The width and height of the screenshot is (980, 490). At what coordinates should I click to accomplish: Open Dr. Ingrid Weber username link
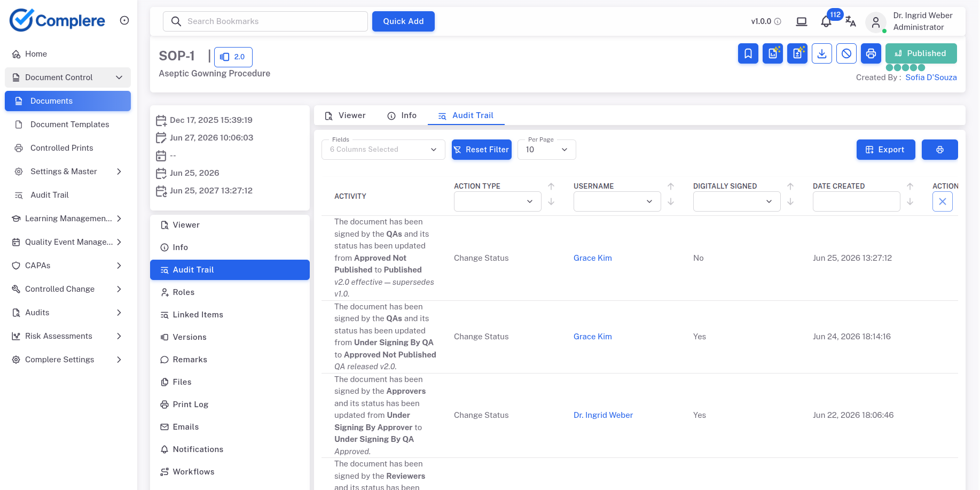point(603,415)
